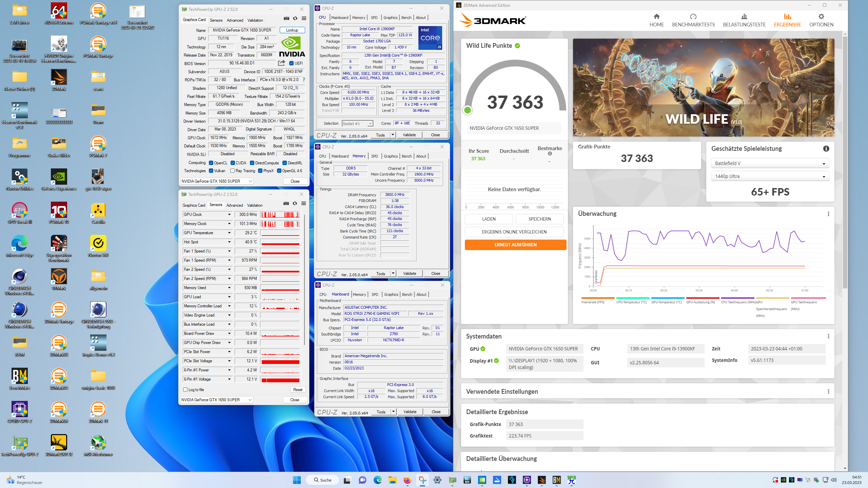Toggle OpenCL checkbox in GPU-Z
Image resolution: width=868 pixels, height=488 pixels.
[211, 163]
